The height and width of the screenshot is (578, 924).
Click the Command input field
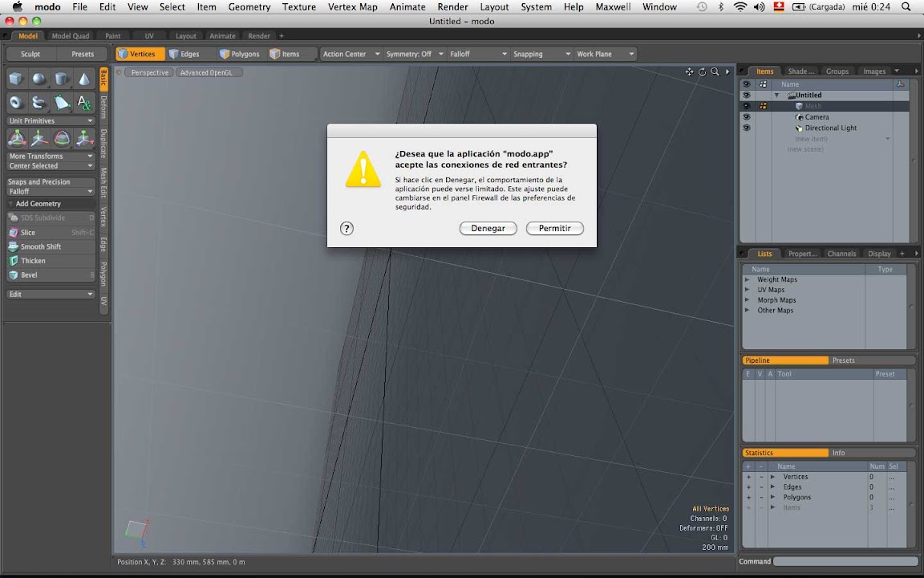tap(845, 561)
